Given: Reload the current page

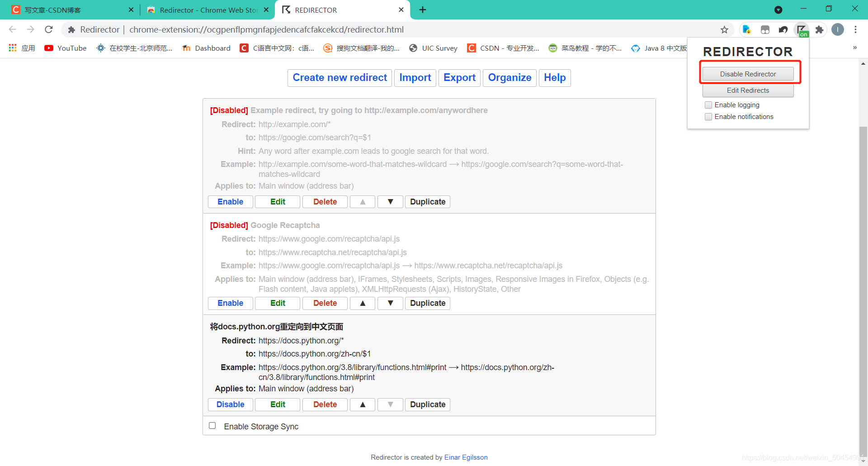Looking at the screenshot, I should click(49, 29).
